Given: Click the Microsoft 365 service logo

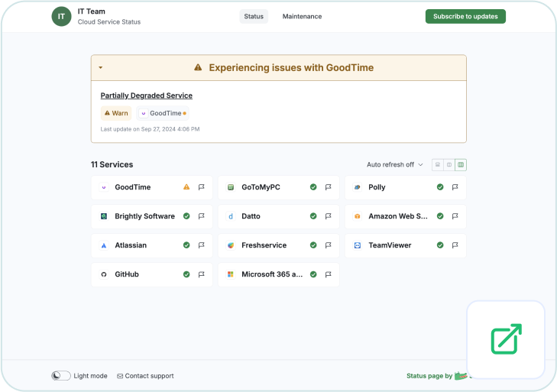Looking at the screenshot, I should [231, 274].
